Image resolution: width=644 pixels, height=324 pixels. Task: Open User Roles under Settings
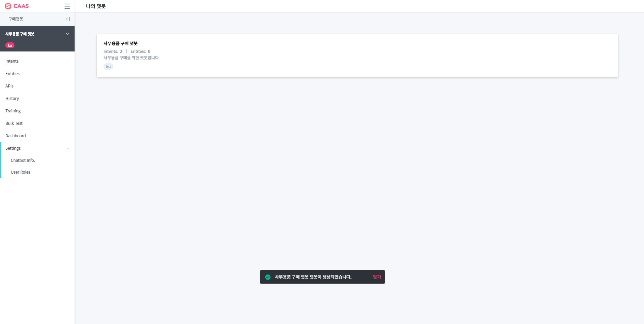click(20, 172)
